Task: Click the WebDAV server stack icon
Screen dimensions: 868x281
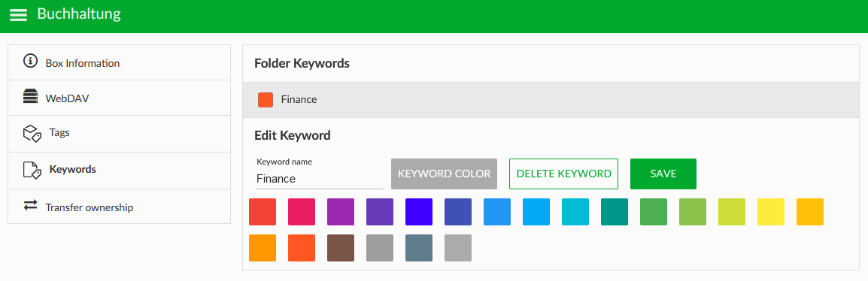Action: tap(30, 97)
